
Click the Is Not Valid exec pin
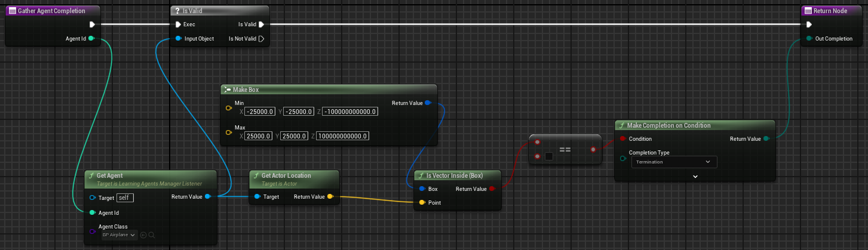(261, 39)
